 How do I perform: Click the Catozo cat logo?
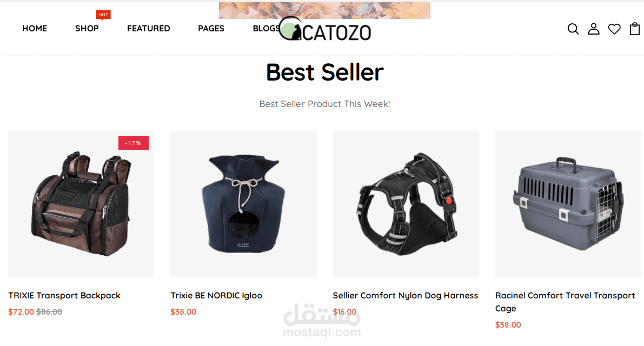tap(325, 29)
